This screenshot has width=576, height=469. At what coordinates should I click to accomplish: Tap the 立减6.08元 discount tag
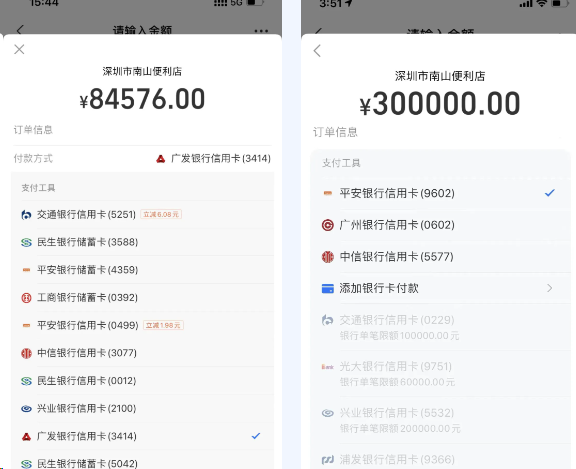(x=161, y=214)
